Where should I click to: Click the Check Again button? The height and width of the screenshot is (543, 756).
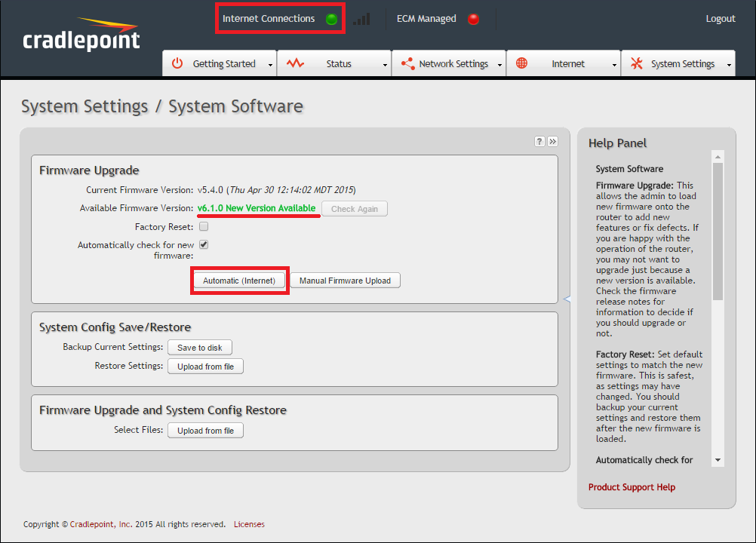(x=355, y=209)
